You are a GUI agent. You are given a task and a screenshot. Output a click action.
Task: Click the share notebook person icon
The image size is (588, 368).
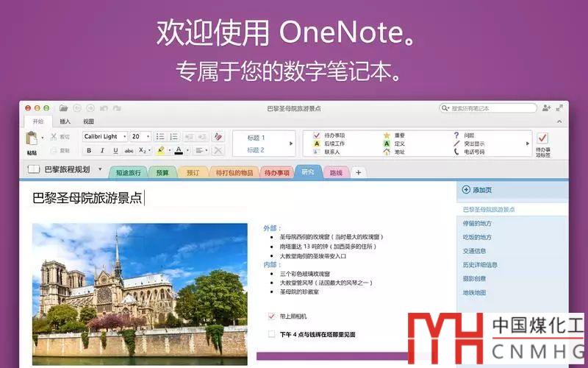pyautogui.click(x=546, y=108)
